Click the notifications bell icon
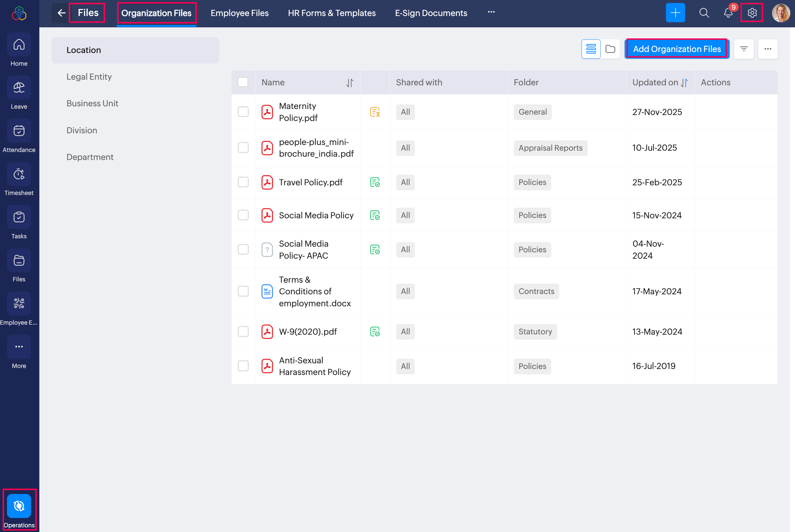This screenshot has height=532, width=795. click(728, 13)
